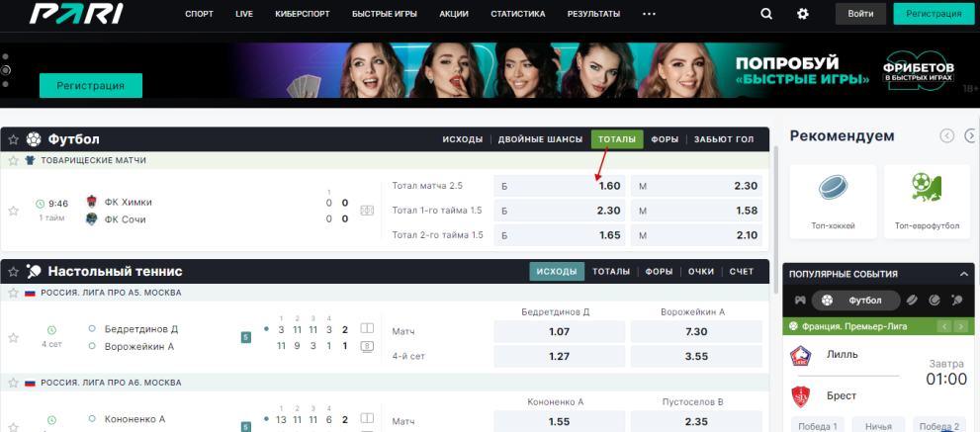Collapse the Популярные события panel

tap(965, 274)
